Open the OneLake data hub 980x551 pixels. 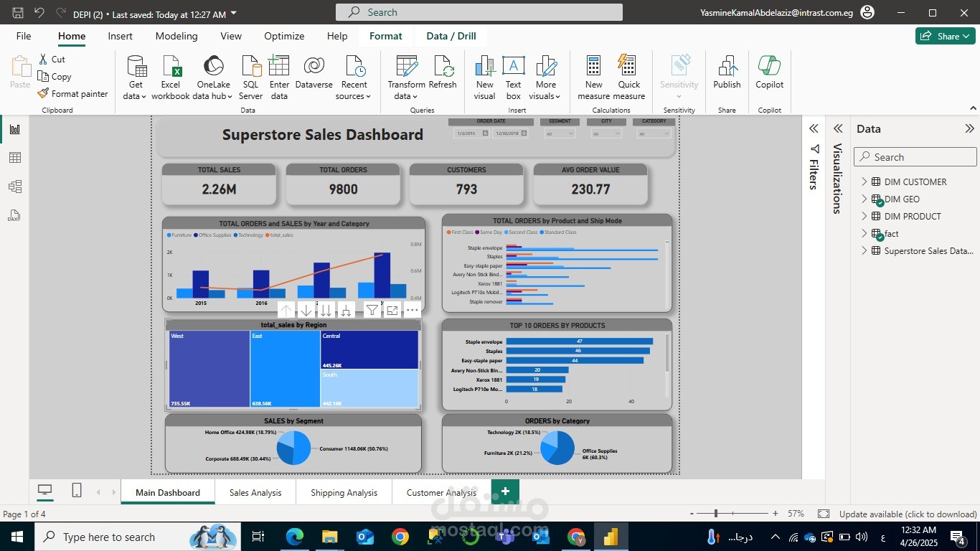pos(212,77)
